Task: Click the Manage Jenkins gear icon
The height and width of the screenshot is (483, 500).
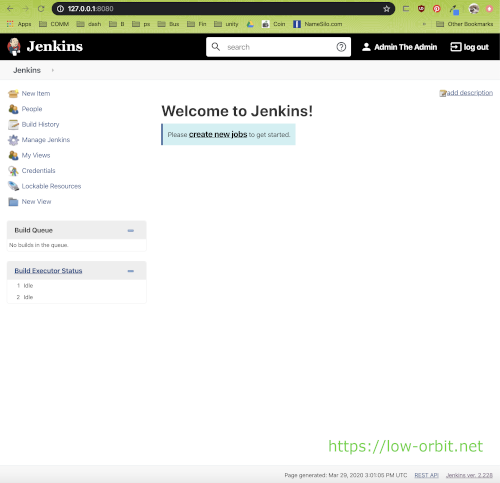Action: coord(13,140)
